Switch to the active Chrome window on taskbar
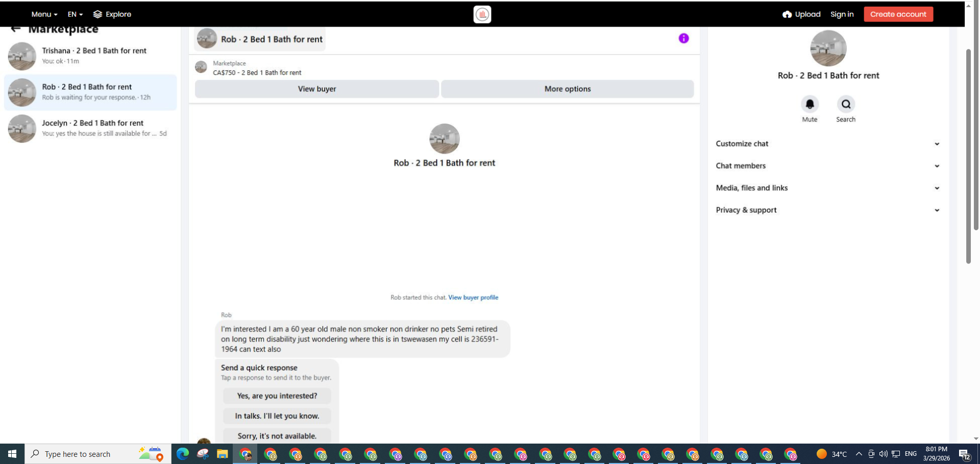 pos(246,454)
